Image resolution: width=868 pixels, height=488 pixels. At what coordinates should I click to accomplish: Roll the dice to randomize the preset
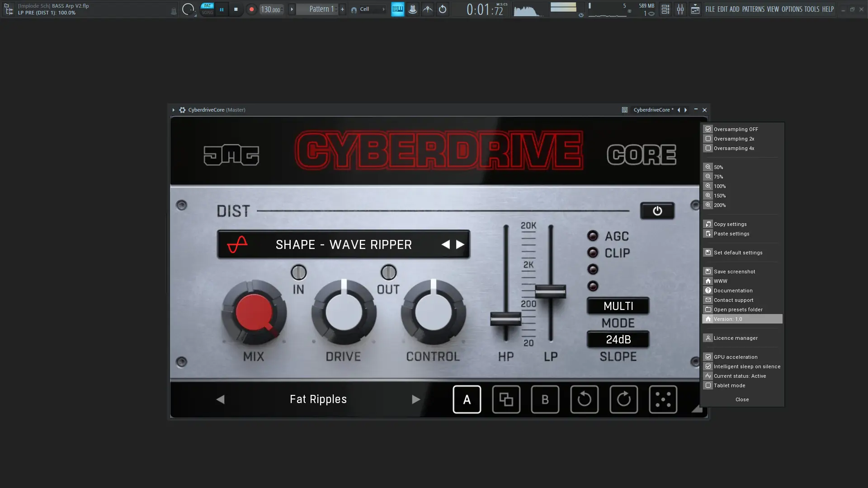663,399
